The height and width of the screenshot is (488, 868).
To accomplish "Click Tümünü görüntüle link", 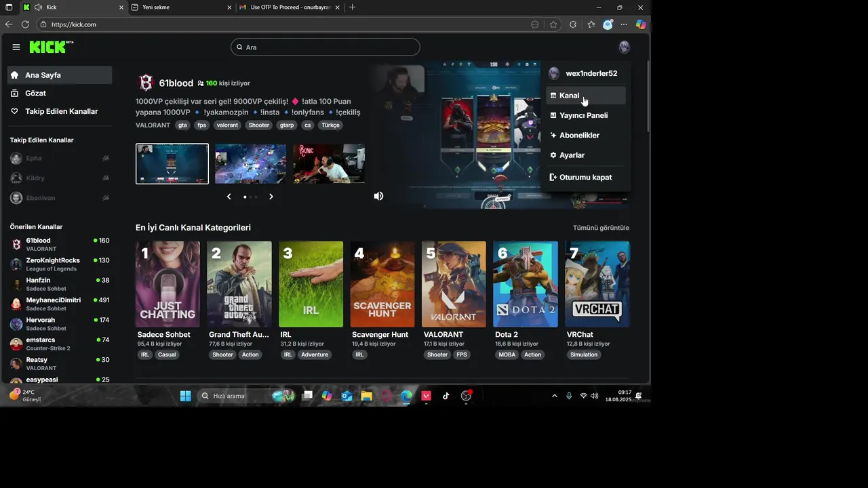I will click(x=601, y=228).
